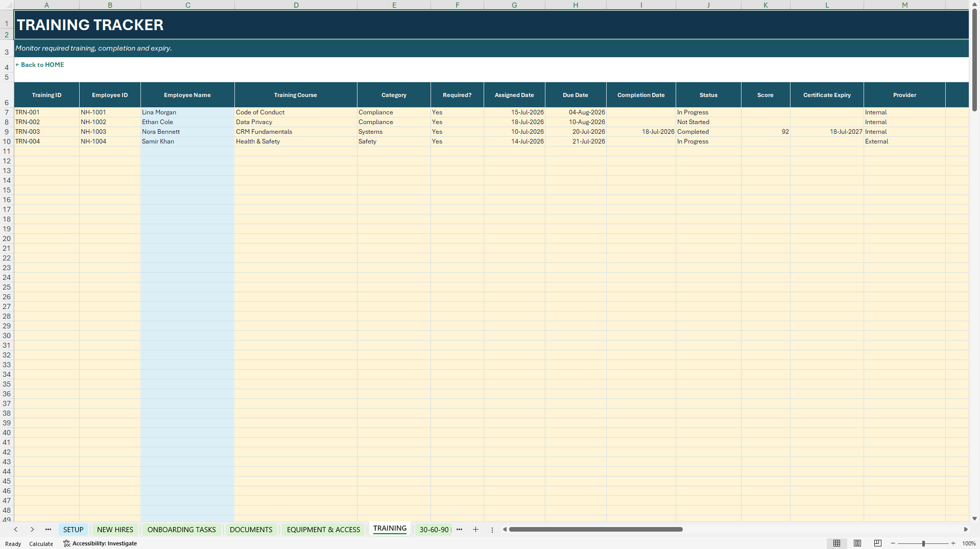This screenshot has width=980, height=549.
Task: Open the 30-60-90 sheet tab
Action: coord(434,530)
